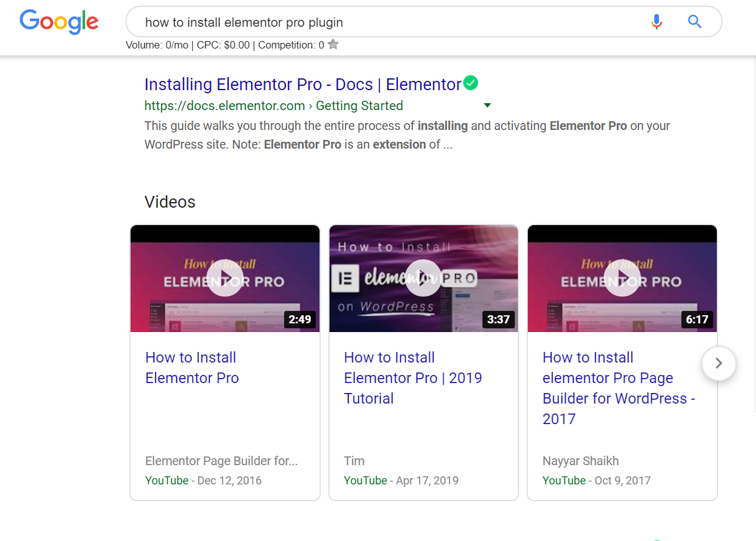Image resolution: width=756 pixels, height=541 pixels.
Task: Click the Google logo
Action: pyautogui.click(x=59, y=22)
